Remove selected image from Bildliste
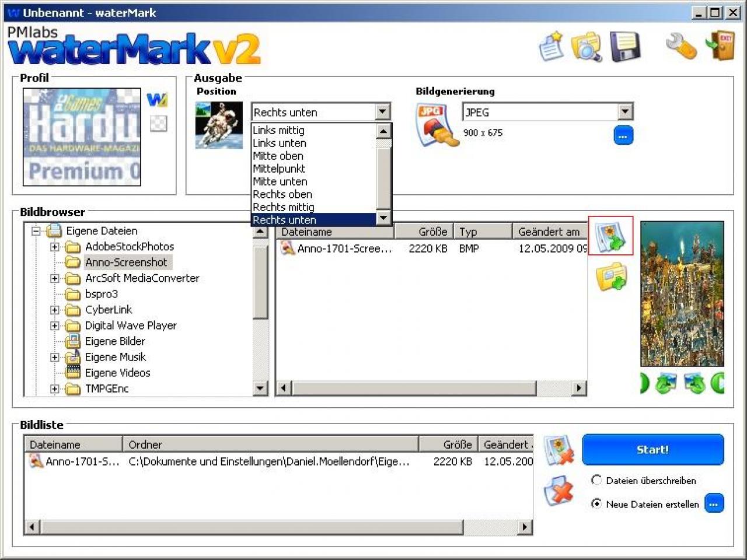Screen dimensions: 747x560 [559, 450]
